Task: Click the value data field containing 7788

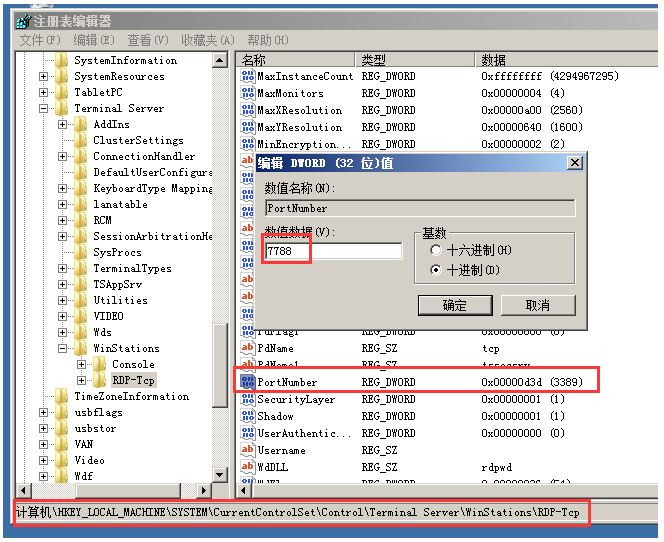Action: 333,251
